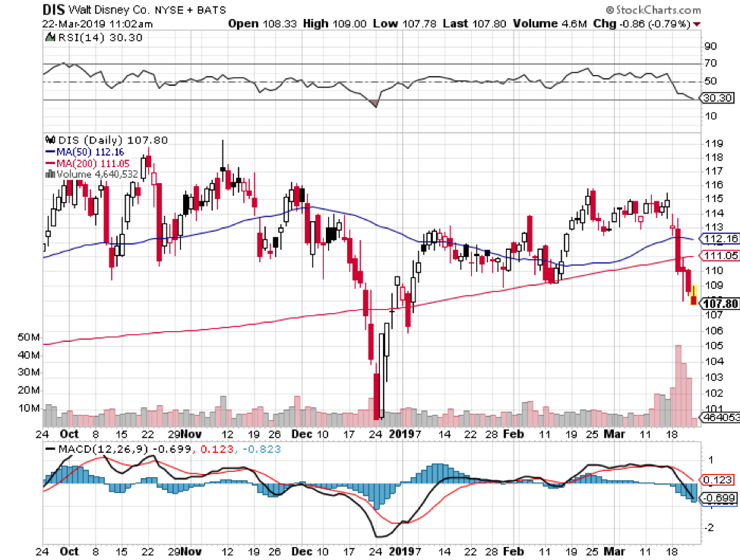Click the 119 label on the price axis
Screen dimensions: 740x560
[x=713, y=144]
